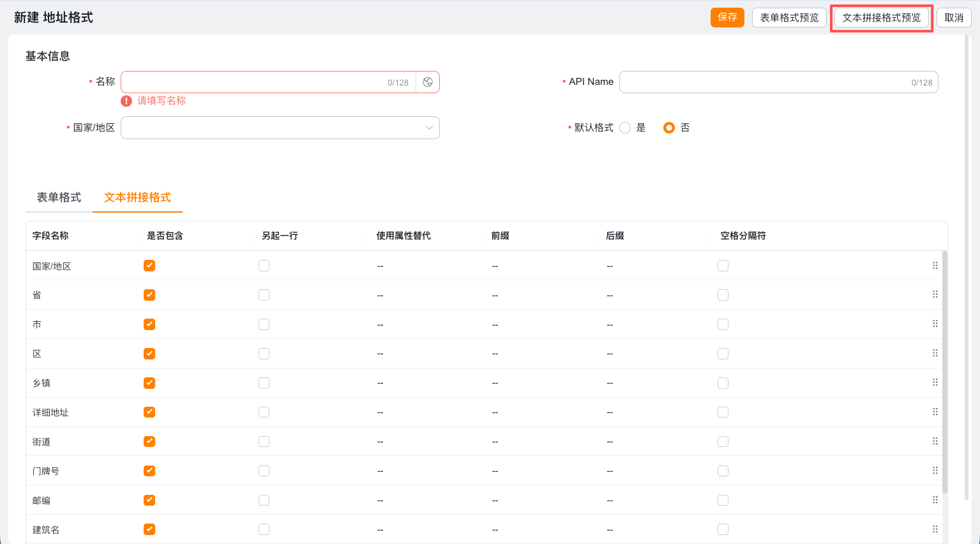Click the drag handle on the 区 row
Screen dimensions: 980x544
(x=935, y=354)
